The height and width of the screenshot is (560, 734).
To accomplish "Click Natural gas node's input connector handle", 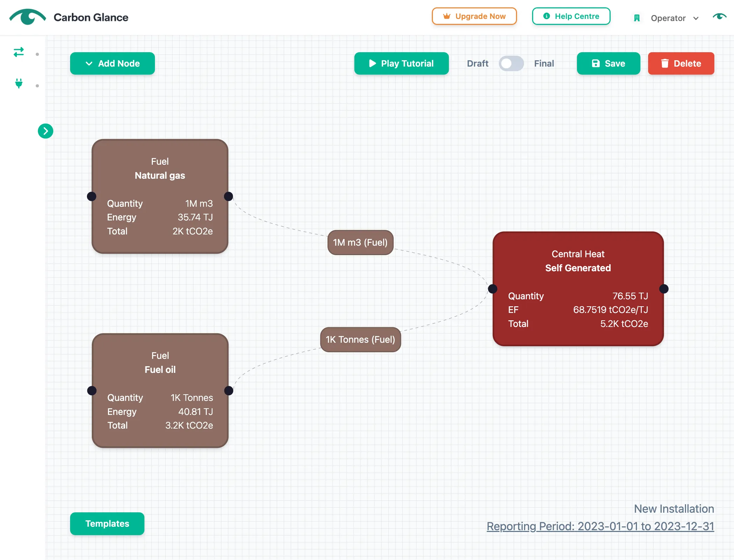I will click(91, 196).
